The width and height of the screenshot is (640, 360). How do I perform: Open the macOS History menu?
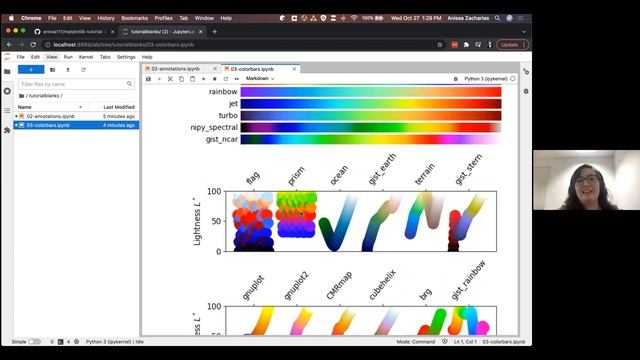pyautogui.click(x=106, y=18)
